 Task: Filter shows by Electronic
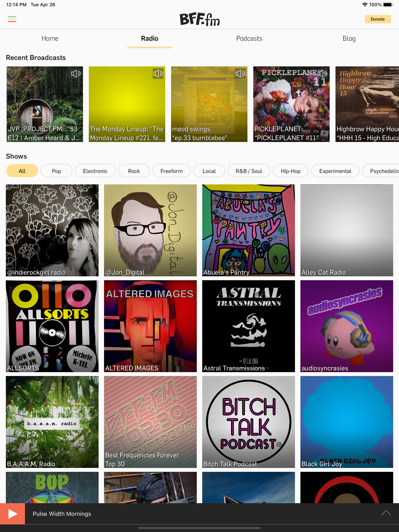click(x=95, y=171)
